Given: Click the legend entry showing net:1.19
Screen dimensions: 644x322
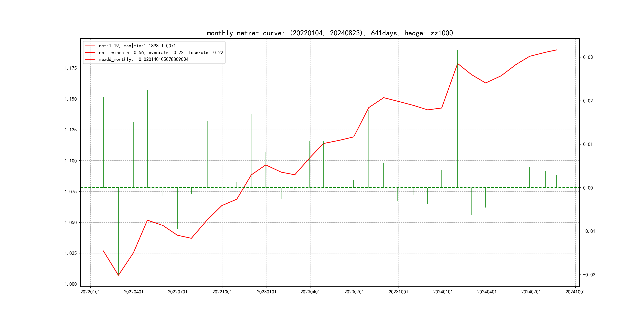Looking at the screenshot, I should tap(137, 46).
